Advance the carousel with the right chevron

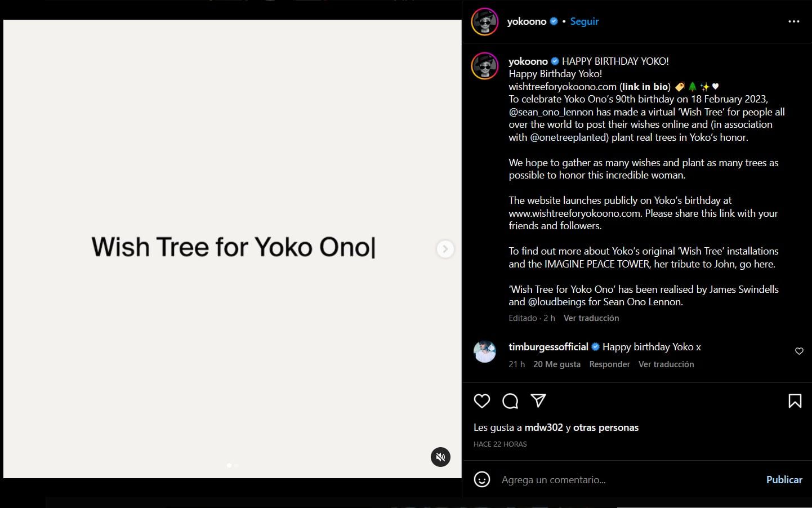point(445,249)
